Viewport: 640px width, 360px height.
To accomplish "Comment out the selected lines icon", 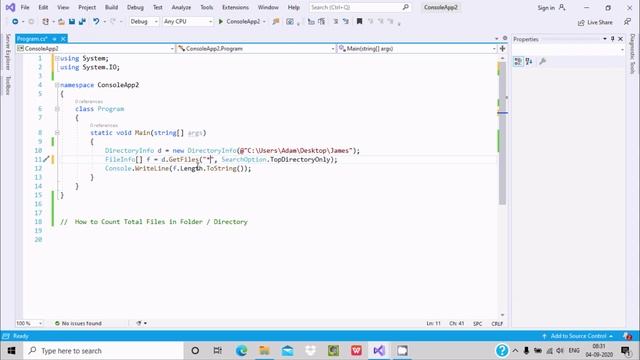I will (x=336, y=22).
